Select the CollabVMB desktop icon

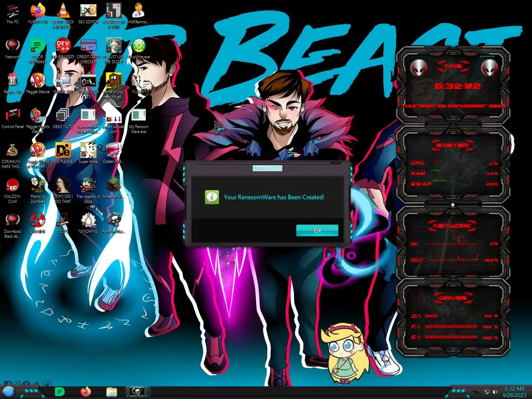pos(114,154)
